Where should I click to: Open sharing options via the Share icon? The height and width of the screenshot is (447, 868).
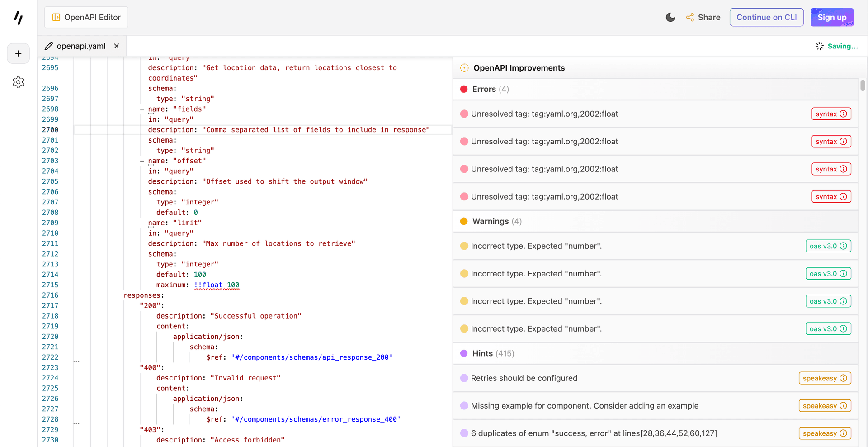pyautogui.click(x=690, y=17)
